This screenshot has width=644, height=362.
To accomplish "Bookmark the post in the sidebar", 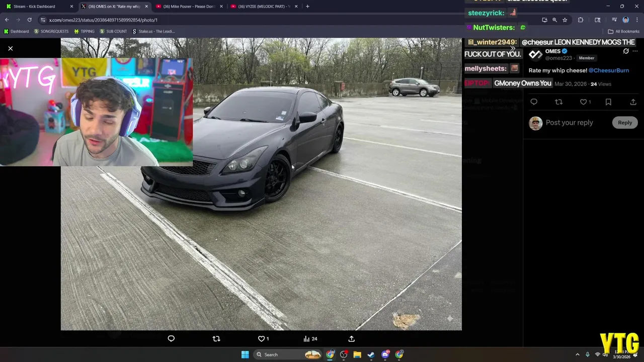I will click(x=608, y=102).
